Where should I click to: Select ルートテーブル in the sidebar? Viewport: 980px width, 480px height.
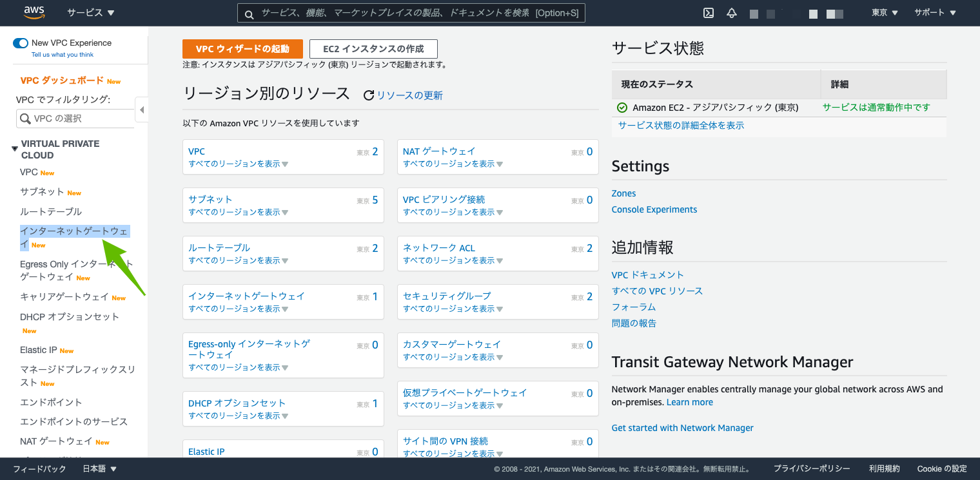point(51,211)
